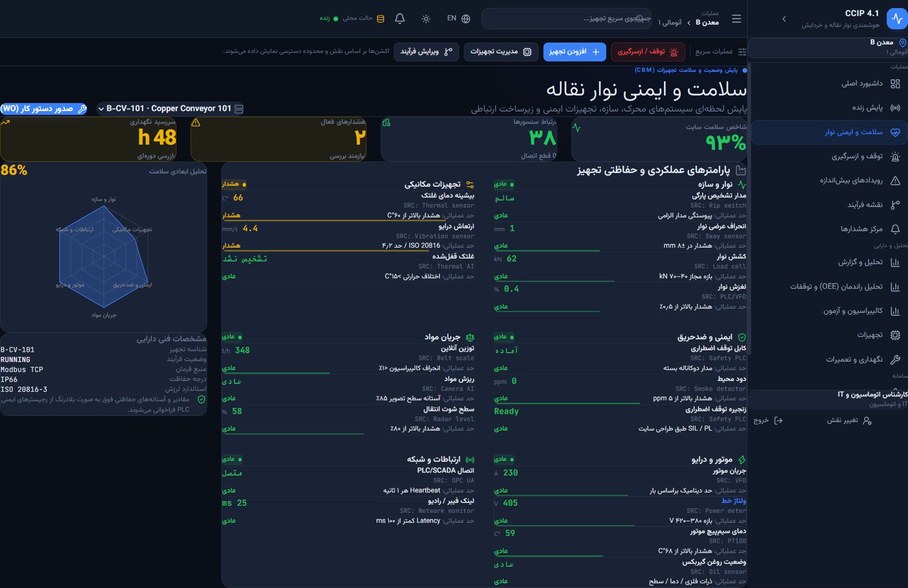
Task: Focus the جستجوی سریع تجهیز search field
Action: click(566, 19)
